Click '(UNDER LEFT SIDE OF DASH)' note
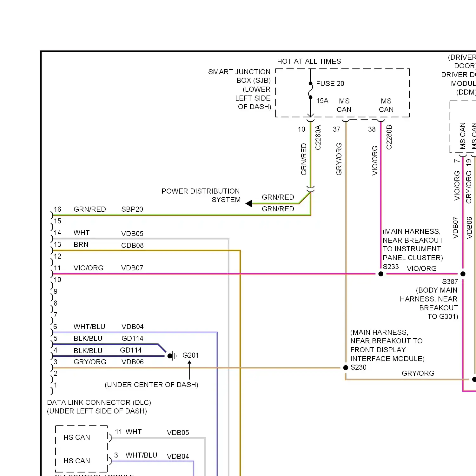 (x=97, y=411)
